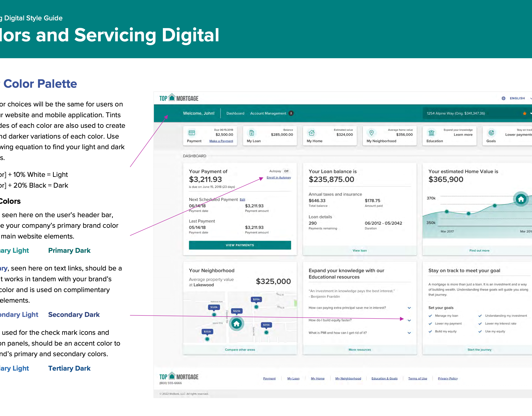Click the My Home house icon
This screenshot has width=532, height=416.
click(x=312, y=133)
